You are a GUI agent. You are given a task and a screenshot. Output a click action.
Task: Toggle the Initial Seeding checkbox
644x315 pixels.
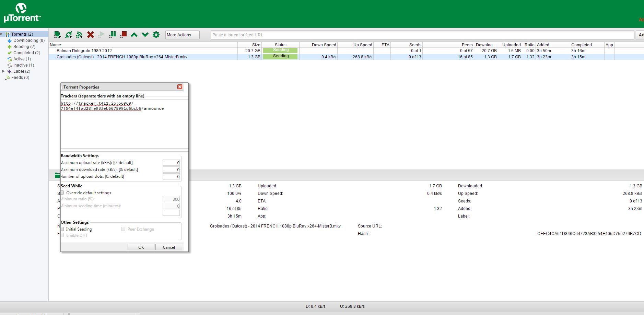62,229
